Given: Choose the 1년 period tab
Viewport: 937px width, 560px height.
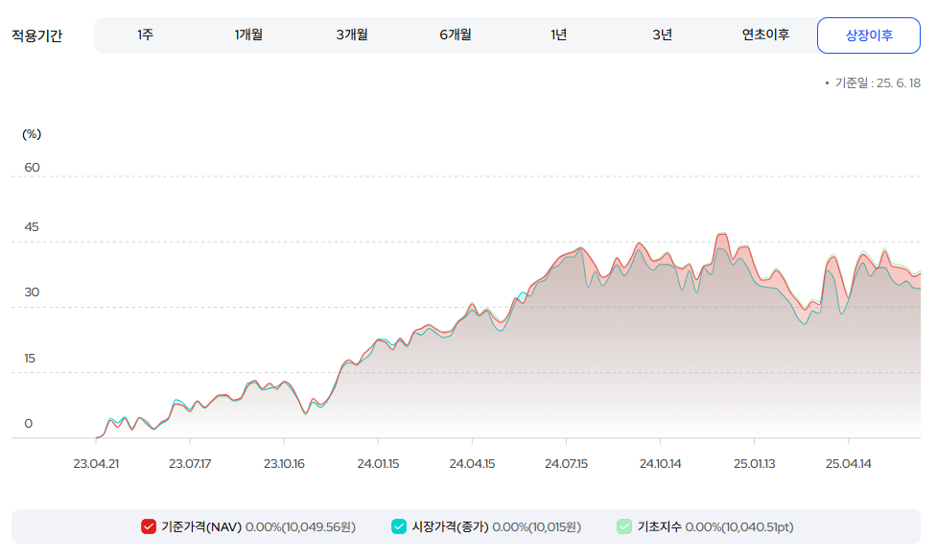Looking at the screenshot, I should [x=559, y=35].
